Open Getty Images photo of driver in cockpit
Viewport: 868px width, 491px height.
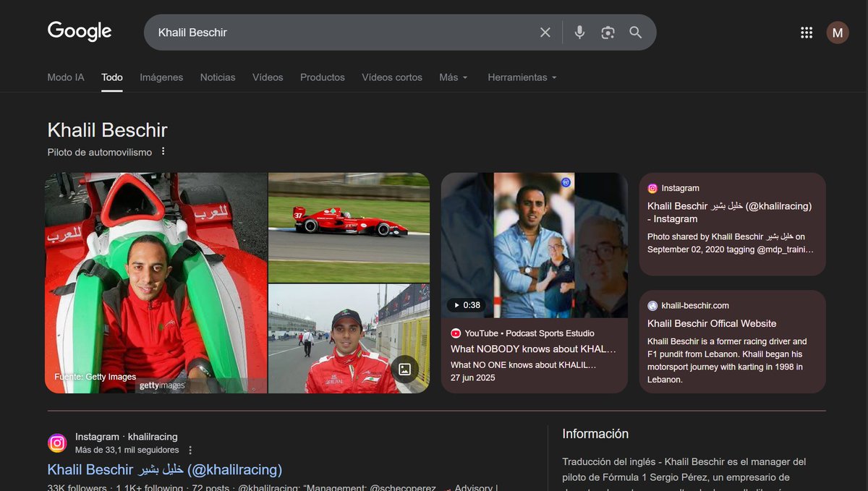pos(156,283)
